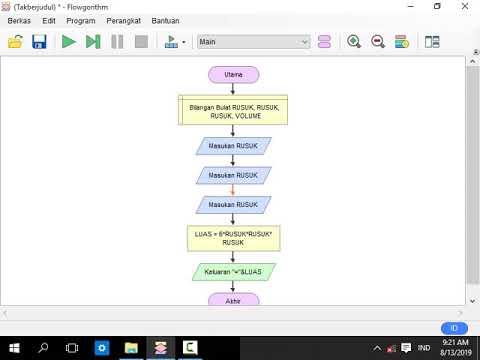Run the program with green play button
The height and width of the screenshot is (360, 480).
(x=69, y=42)
